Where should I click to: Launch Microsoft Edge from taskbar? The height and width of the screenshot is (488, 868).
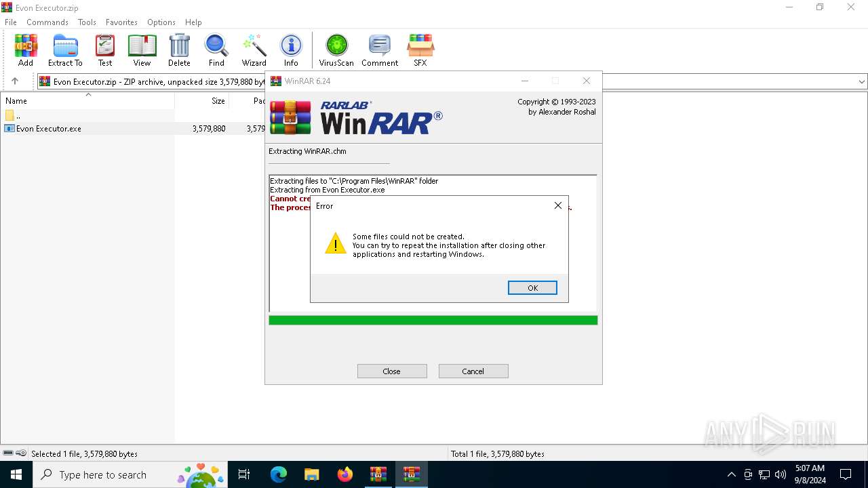(x=279, y=474)
